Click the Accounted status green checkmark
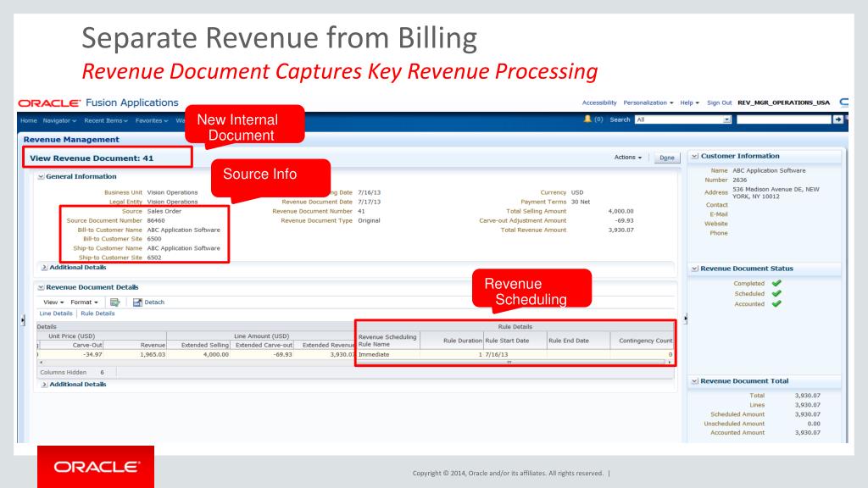This screenshot has width=868, height=488. (776, 303)
